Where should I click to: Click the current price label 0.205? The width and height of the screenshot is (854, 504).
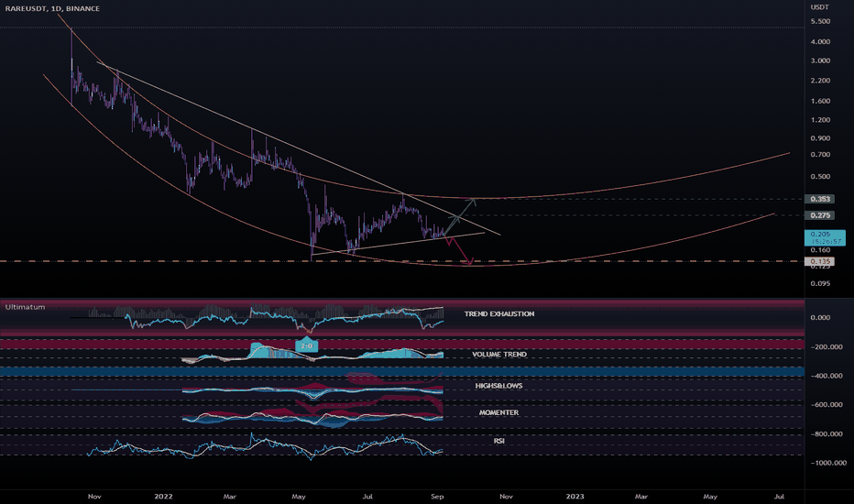point(825,237)
